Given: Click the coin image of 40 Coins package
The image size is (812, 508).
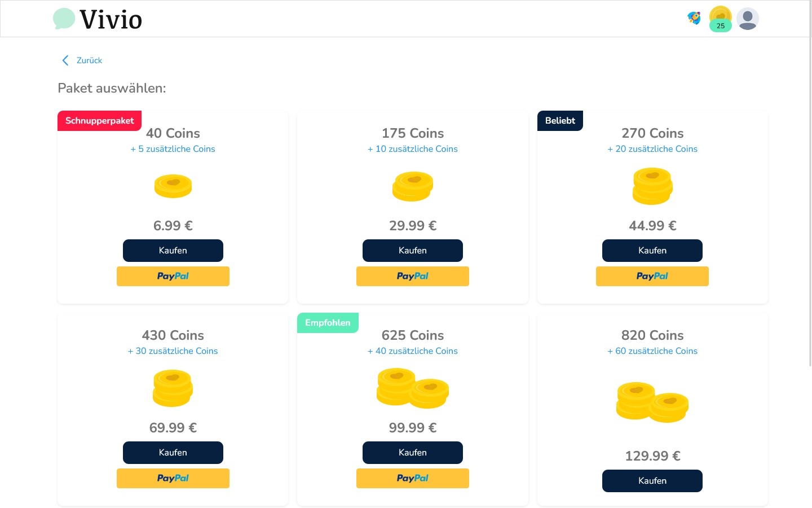Looking at the screenshot, I should point(173,186).
